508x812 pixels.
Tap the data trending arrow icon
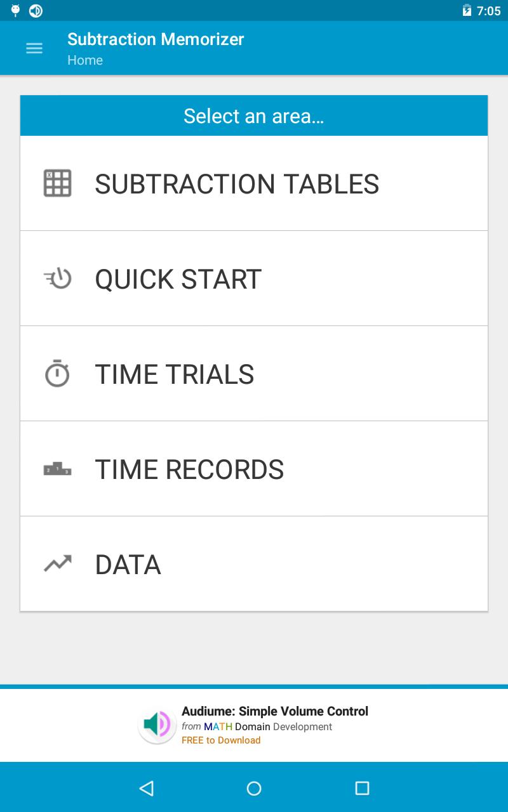pyautogui.click(x=57, y=563)
